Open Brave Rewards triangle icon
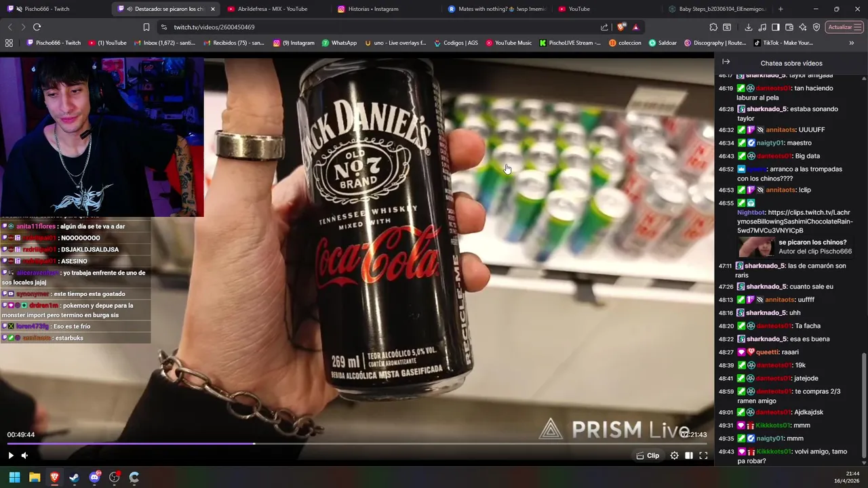 pos(635,27)
